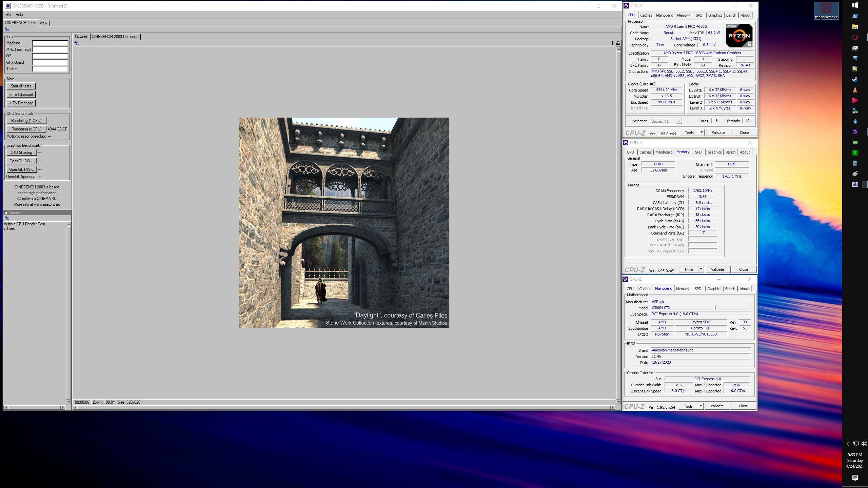Run OpenGL SW-L benchmark

21,161
